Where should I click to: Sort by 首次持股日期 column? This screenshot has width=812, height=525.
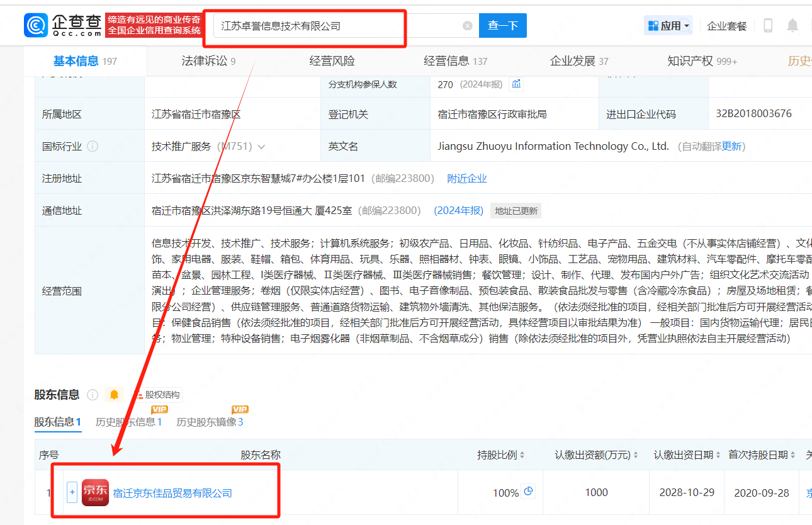click(762, 454)
